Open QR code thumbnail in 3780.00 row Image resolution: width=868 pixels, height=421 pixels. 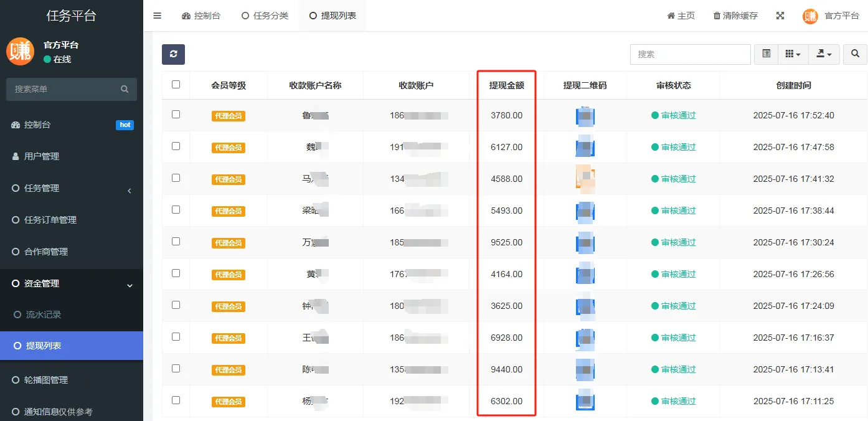pyautogui.click(x=585, y=116)
